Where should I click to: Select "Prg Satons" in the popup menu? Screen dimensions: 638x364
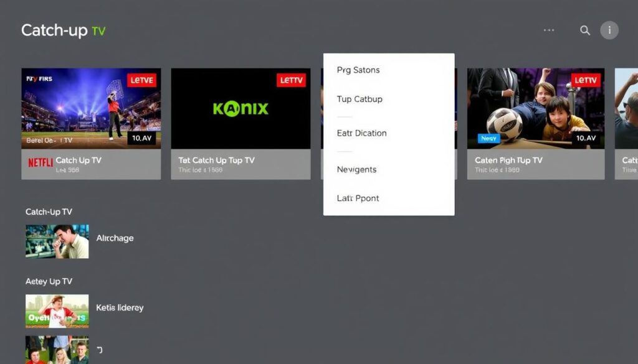[x=357, y=70]
